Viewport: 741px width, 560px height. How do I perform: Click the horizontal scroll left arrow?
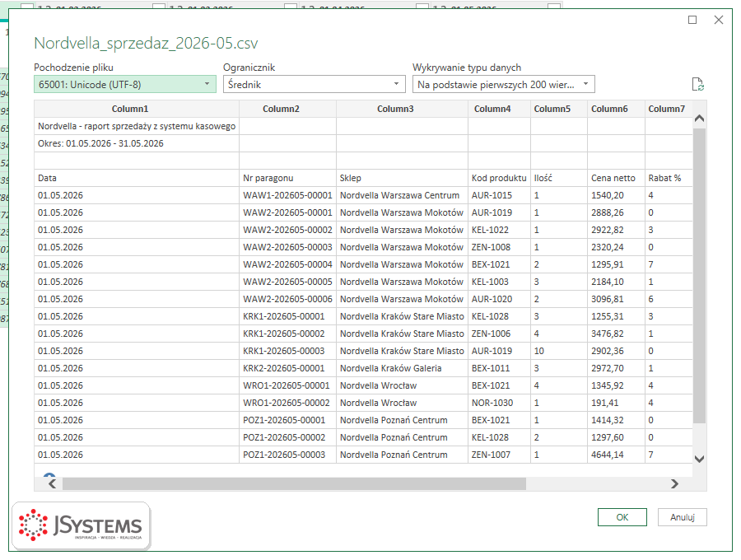[53, 483]
